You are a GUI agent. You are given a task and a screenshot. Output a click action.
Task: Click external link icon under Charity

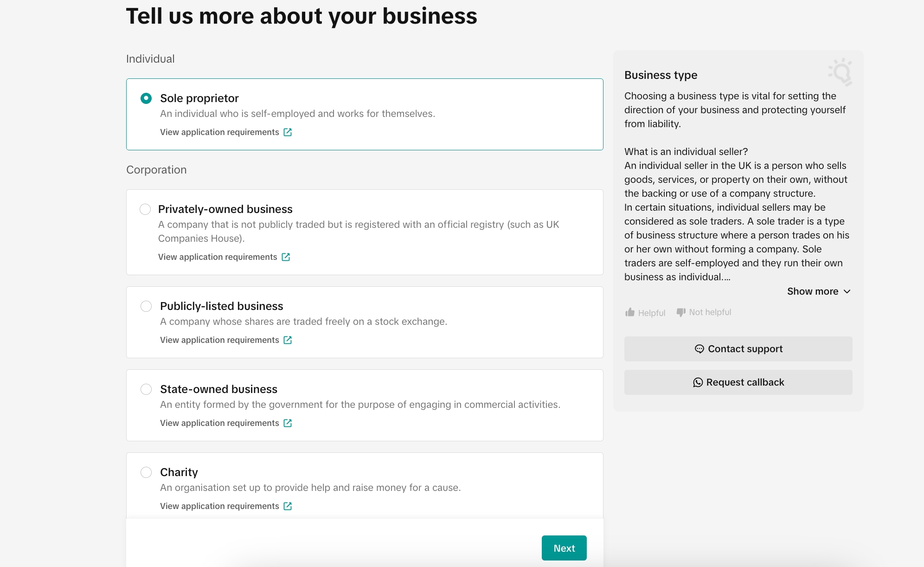[288, 506]
